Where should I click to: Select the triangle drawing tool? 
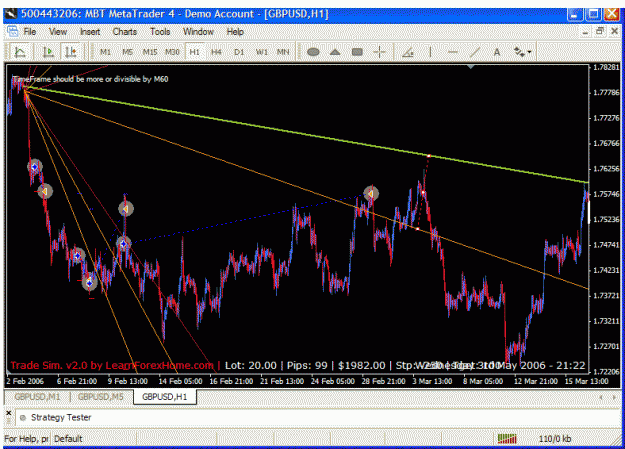(335, 52)
